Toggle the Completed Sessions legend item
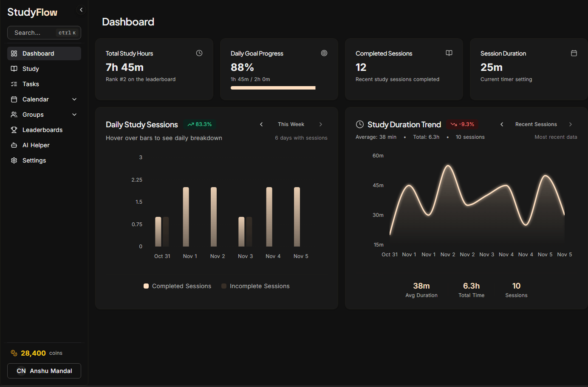 [177, 286]
